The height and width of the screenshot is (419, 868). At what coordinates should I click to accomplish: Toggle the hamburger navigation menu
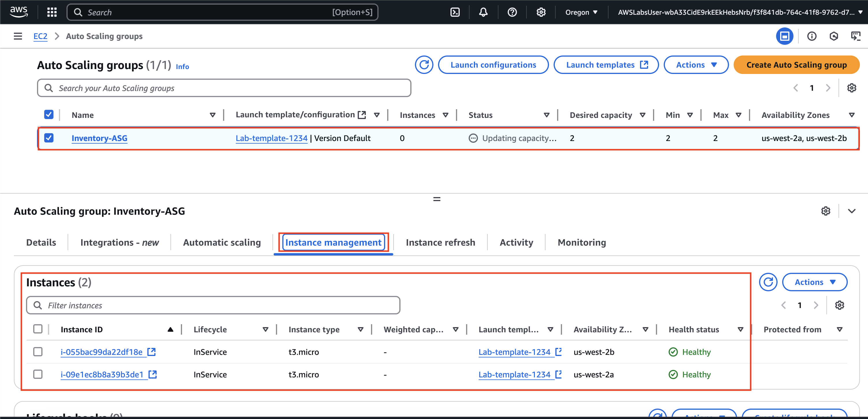click(18, 36)
